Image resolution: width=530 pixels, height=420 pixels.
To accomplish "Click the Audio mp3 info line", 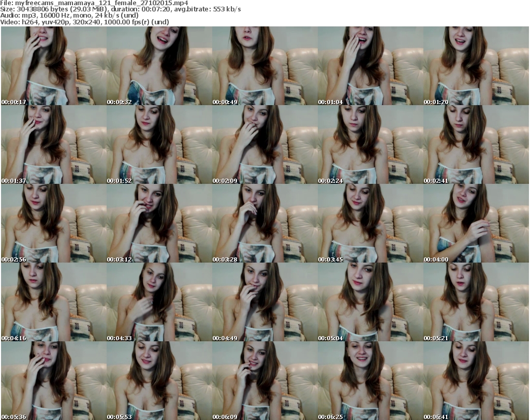I will click(69, 16).
